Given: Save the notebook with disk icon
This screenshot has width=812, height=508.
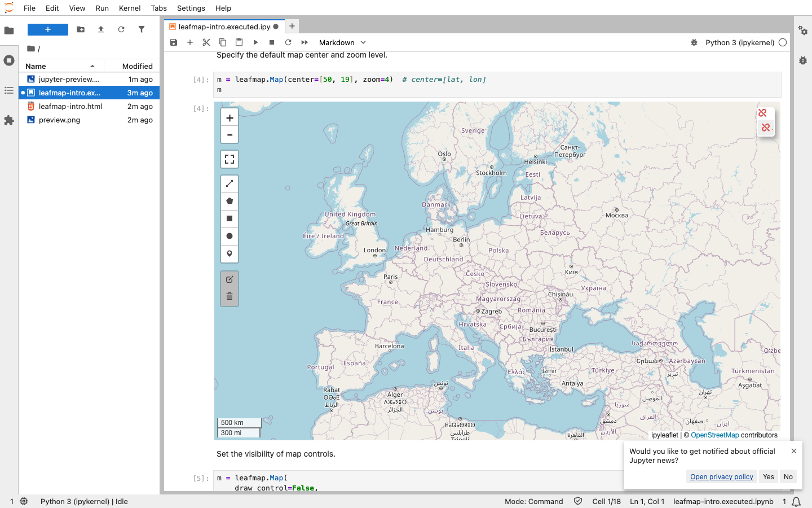Looking at the screenshot, I should (174, 42).
